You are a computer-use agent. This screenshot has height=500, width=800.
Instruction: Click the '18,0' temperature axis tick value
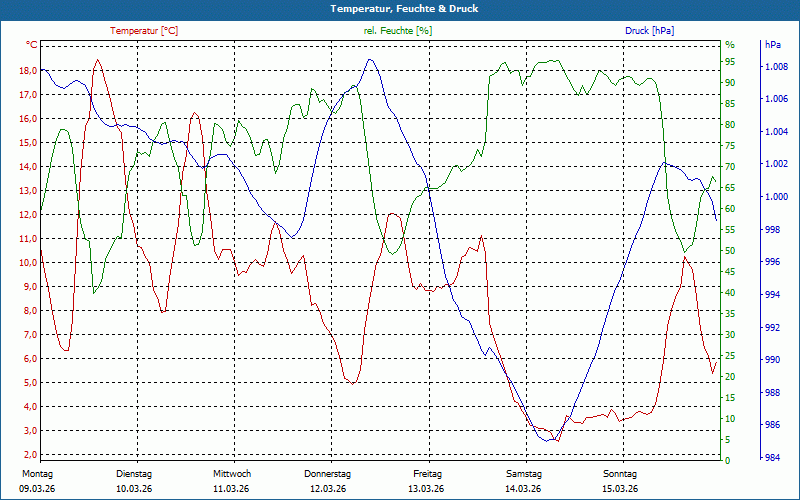click(28, 71)
